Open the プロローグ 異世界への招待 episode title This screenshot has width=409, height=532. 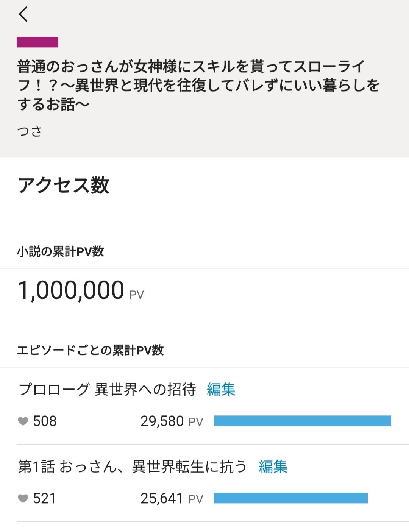(107, 389)
